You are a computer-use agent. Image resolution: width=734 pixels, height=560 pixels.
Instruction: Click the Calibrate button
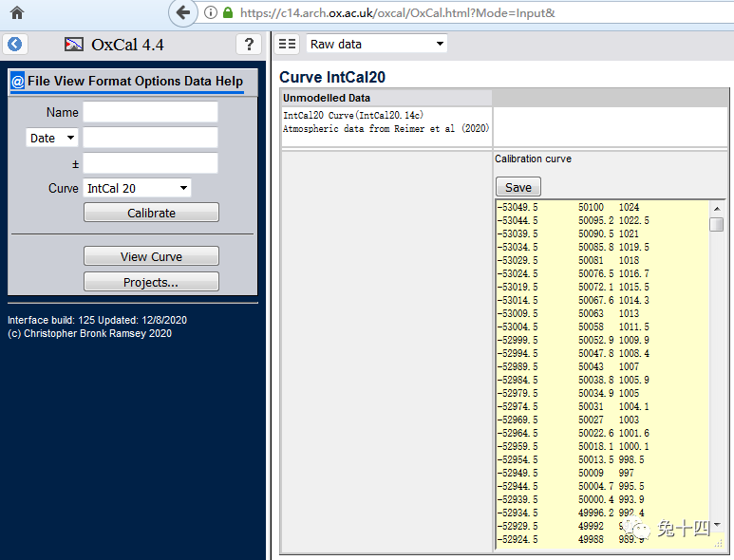151,213
